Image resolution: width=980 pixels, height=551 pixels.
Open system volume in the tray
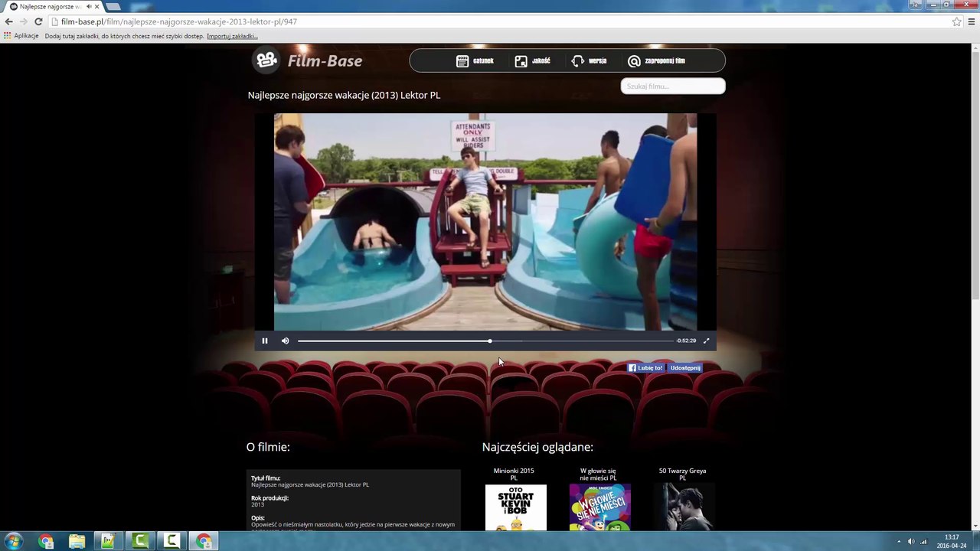coord(911,542)
